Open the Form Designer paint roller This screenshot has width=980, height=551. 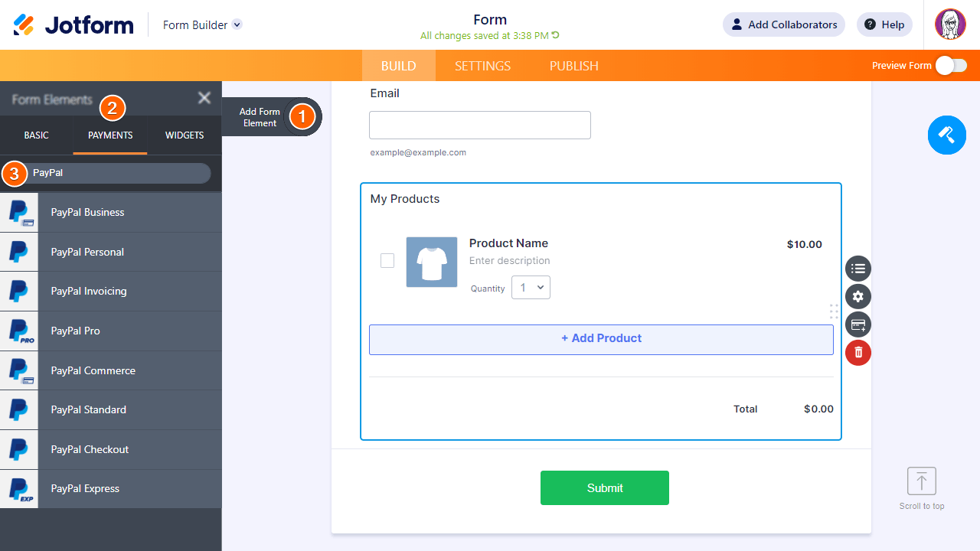946,135
